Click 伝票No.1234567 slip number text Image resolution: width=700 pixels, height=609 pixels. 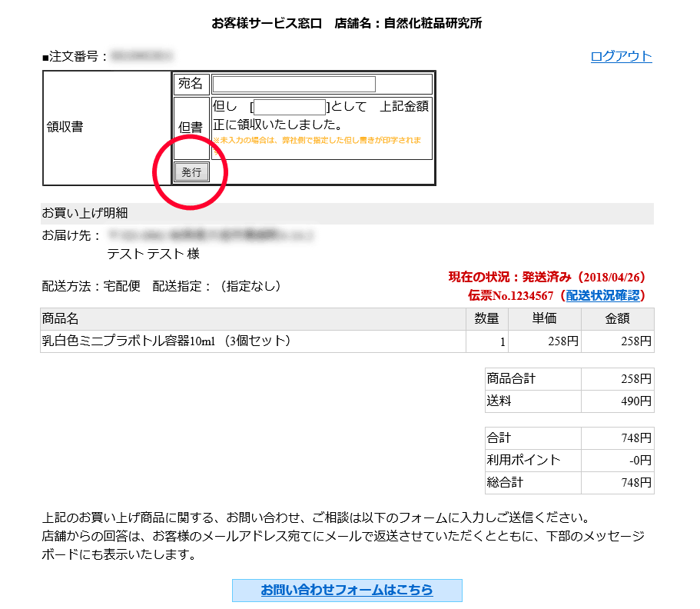click(x=511, y=295)
